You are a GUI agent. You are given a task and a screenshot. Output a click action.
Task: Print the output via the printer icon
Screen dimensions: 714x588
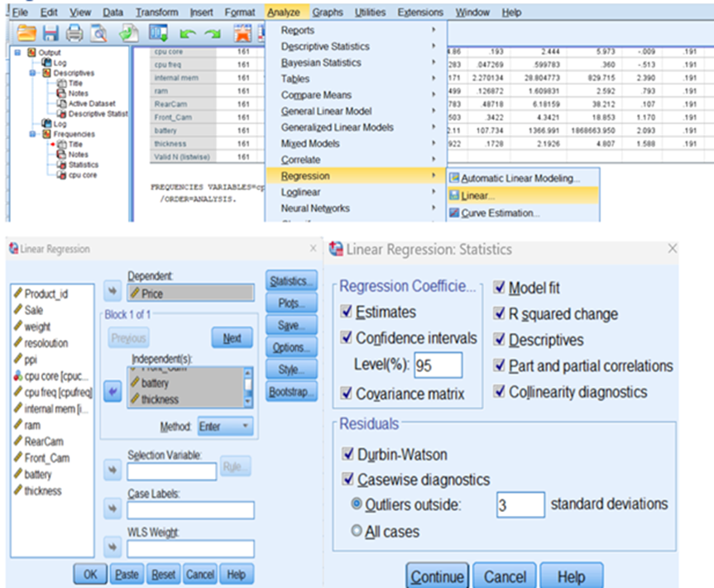(x=74, y=33)
